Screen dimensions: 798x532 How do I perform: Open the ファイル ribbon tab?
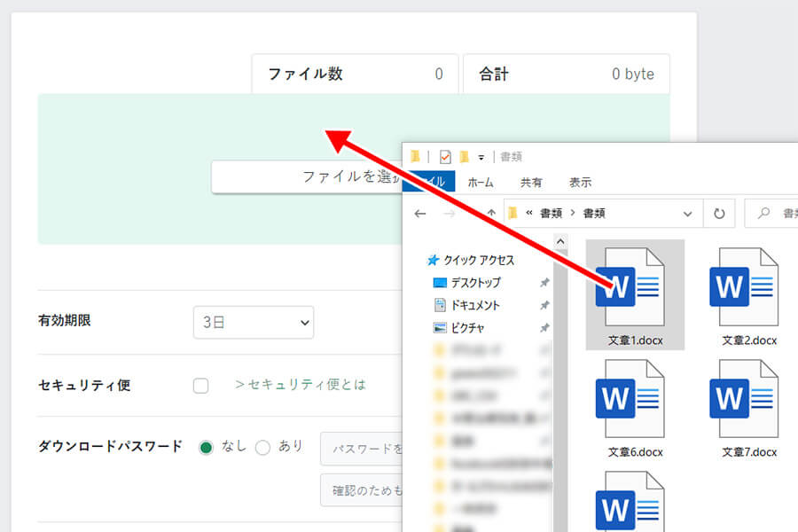tap(428, 182)
